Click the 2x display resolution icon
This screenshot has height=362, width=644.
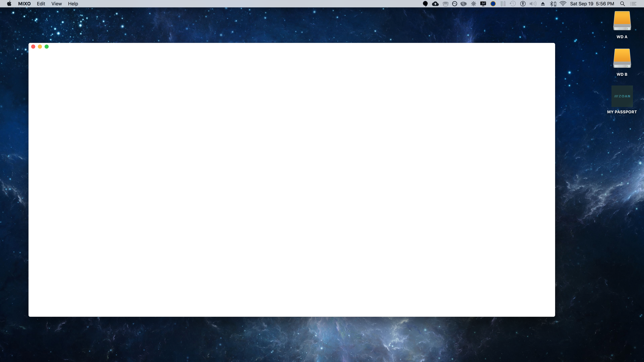[x=483, y=4]
